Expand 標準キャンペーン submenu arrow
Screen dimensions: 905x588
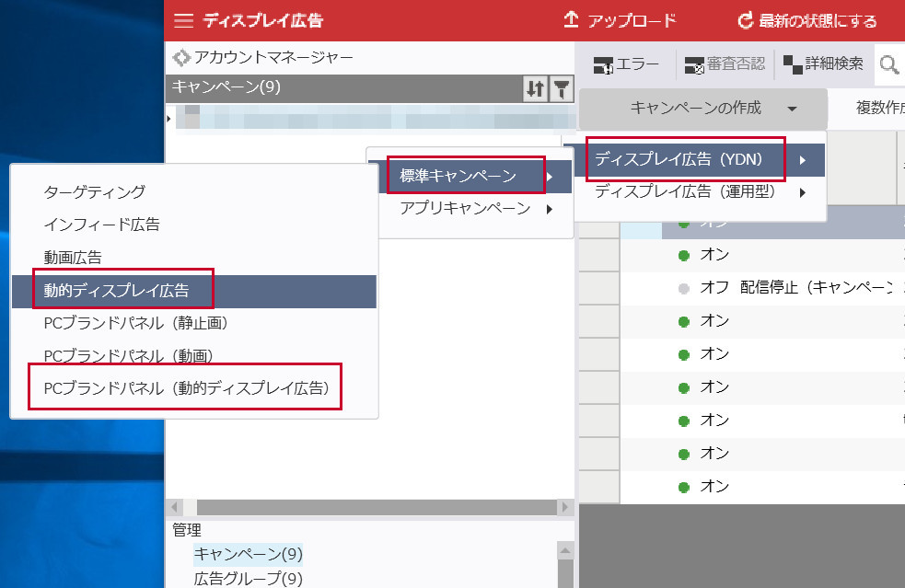tap(550, 177)
